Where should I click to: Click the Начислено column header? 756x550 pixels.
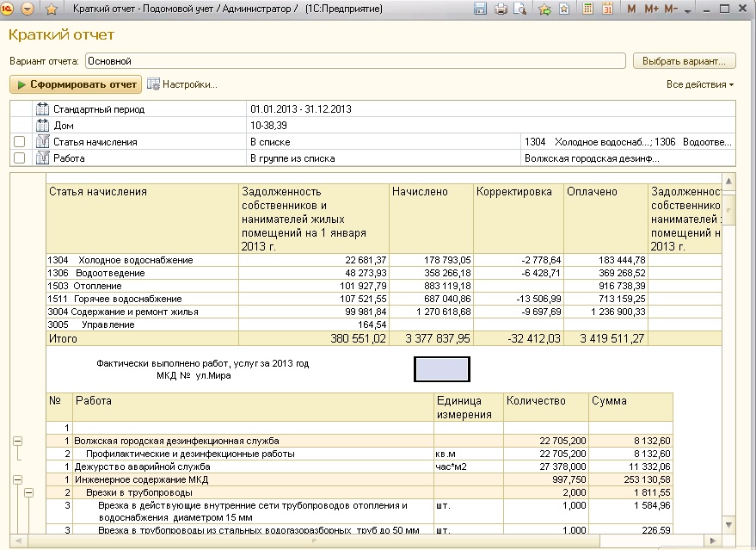point(431,219)
